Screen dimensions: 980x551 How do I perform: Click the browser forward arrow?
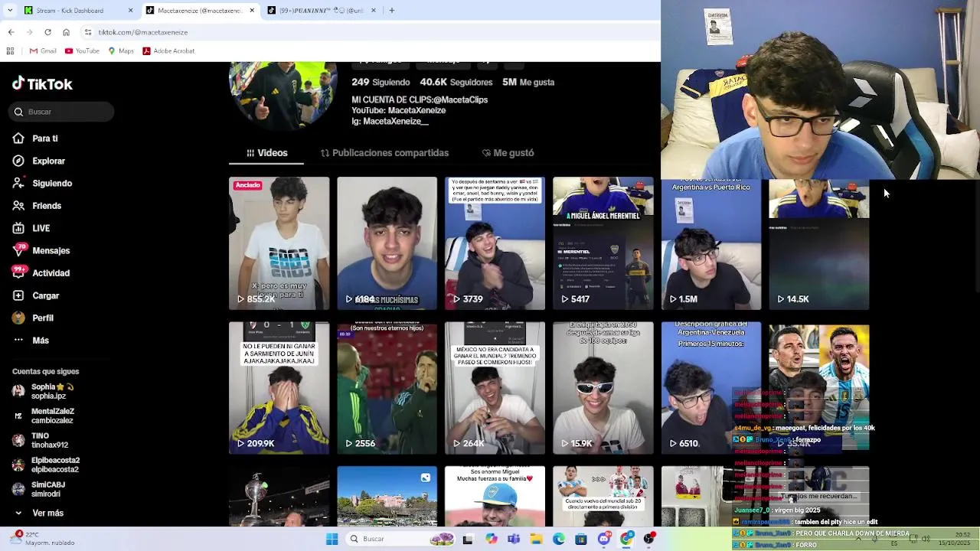(x=29, y=32)
